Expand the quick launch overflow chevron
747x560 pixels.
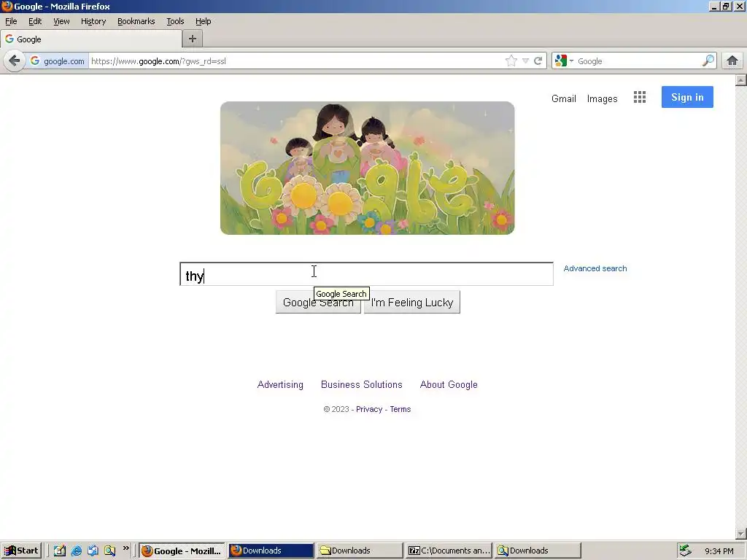(125, 548)
